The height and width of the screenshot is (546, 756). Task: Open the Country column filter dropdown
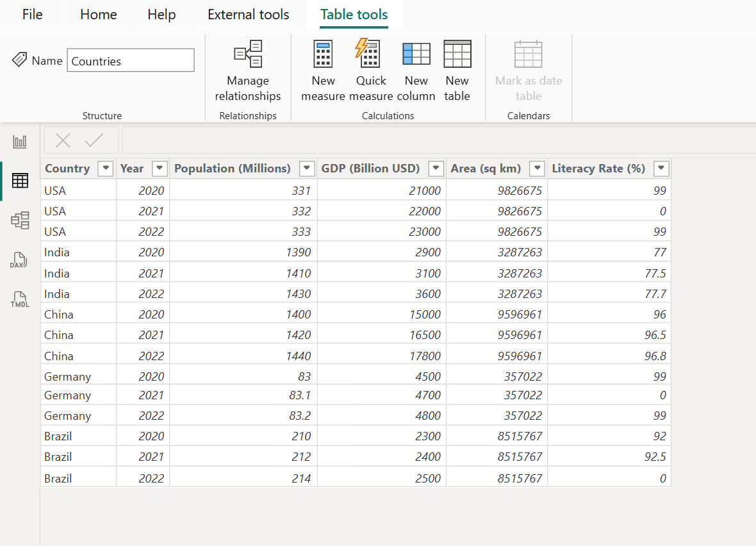click(x=105, y=169)
